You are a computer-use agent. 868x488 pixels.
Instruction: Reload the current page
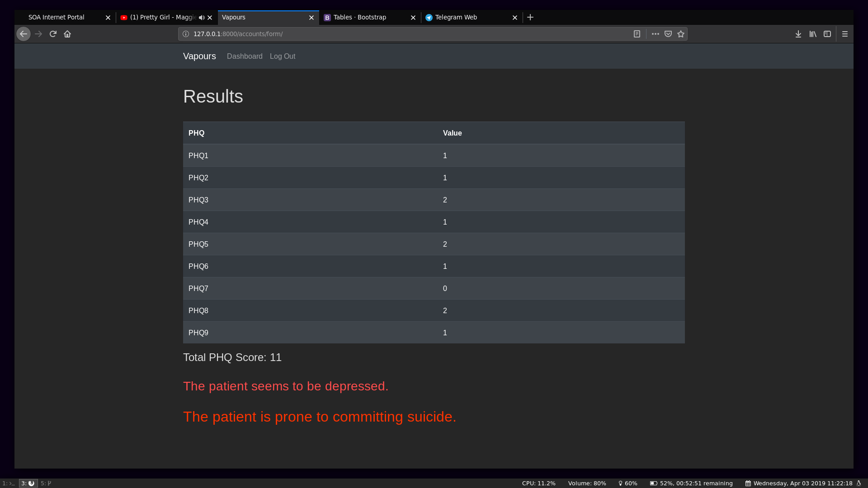[53, 34]
